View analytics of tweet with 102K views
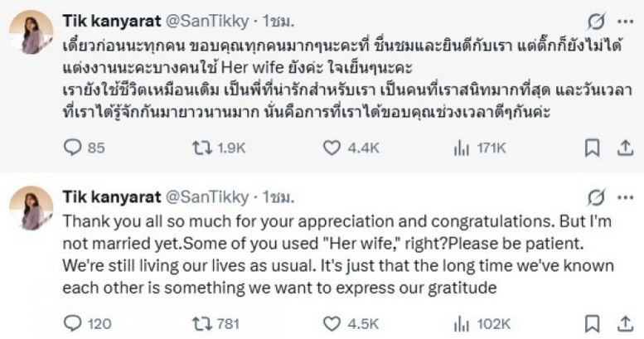 461,322
